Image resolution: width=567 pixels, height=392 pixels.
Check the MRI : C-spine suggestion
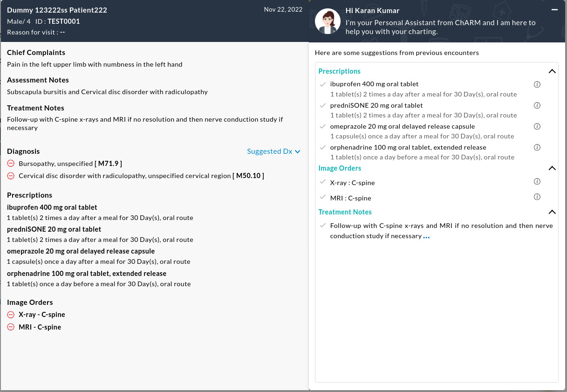pos(322,198)
